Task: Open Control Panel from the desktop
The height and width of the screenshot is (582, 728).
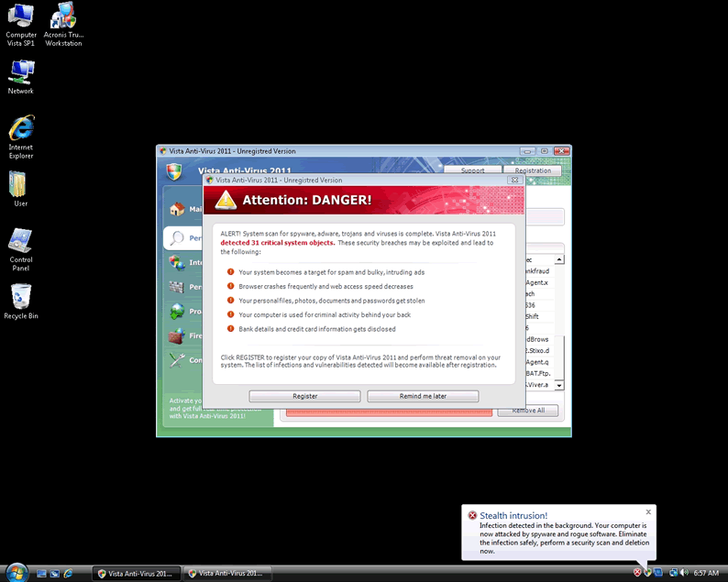Action: 21,247
